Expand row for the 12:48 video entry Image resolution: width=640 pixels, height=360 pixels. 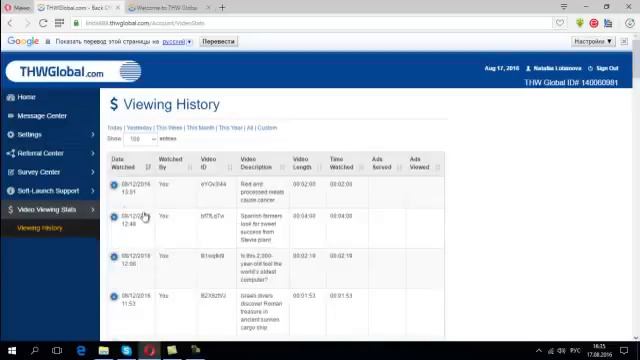114,217
